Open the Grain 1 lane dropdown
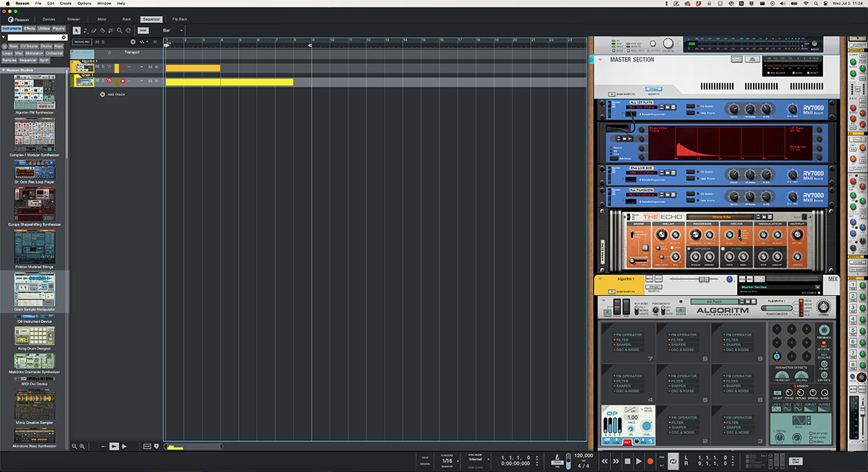This screenshot has width=868, height=472. point(143,80)
